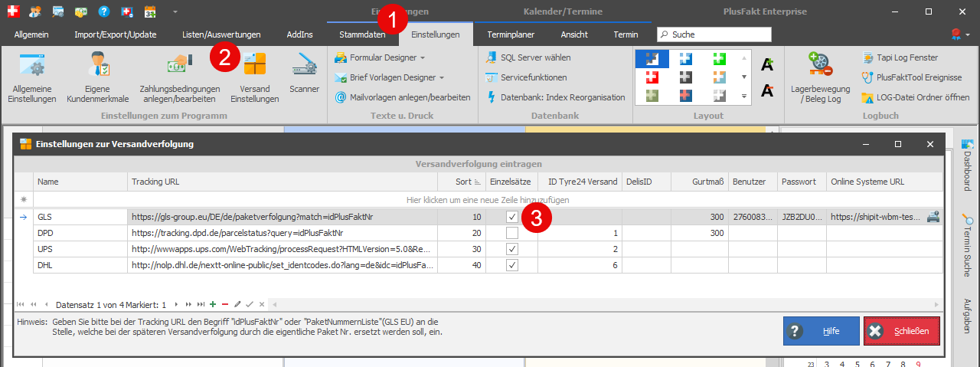The height and width of the screenshot is (367, 980).
Task: Toggle Einzelsätze checkbox for DHL
Action: click(512, 265)
